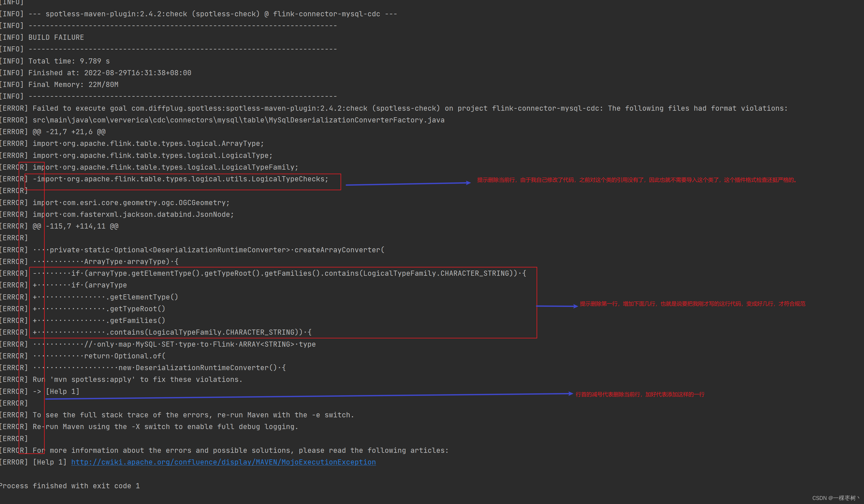The width and height of the screenshot is (864, 504).
Task: Click the removed LogicalTypeChecks import line
Action: [x=164, y=179]
